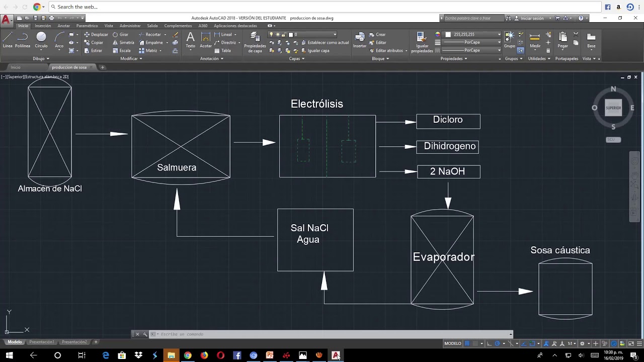Select the Escala tool

click(x=122, y=51)
